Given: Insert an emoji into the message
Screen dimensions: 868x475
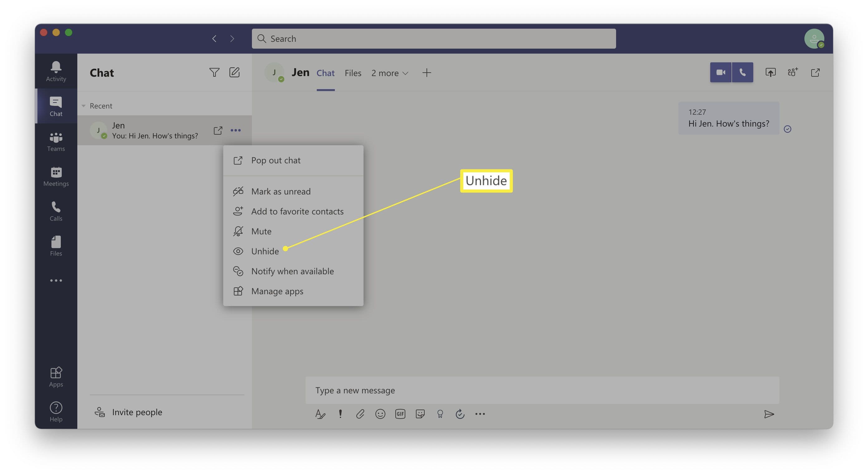Looking at the screenshot, I should 380,414.
